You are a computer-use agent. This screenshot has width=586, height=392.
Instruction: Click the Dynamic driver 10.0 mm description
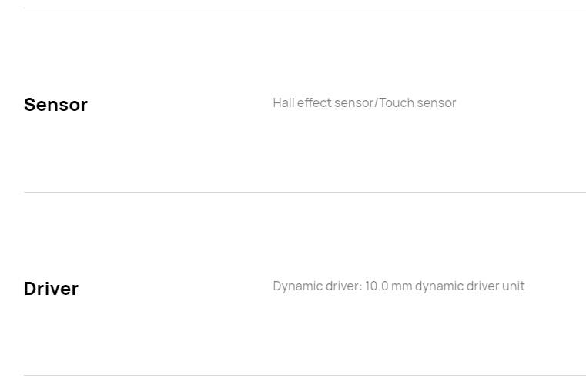[399, 286]
